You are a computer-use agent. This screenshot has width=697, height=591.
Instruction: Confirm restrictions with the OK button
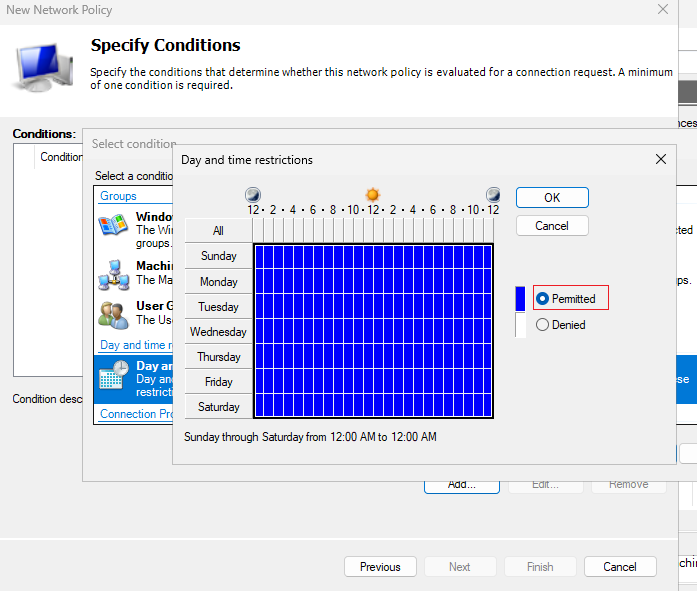(x=552, y=198)
